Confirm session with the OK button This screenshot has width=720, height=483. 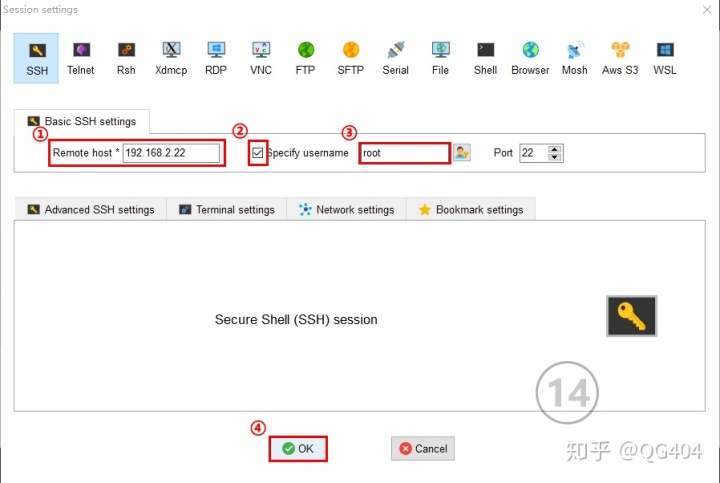click(x=298, y=449)
